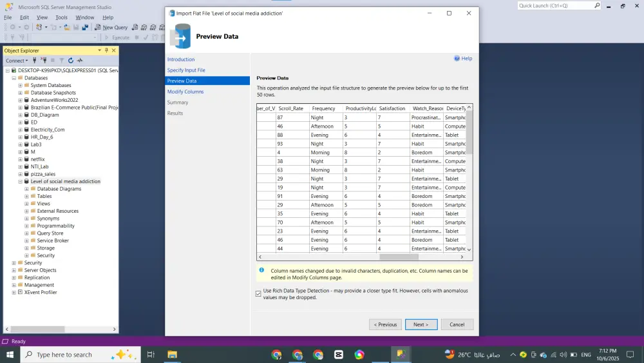Click the Disconnect plug icon in Object Explorer

pyautogui.click(x=44, y=61)
